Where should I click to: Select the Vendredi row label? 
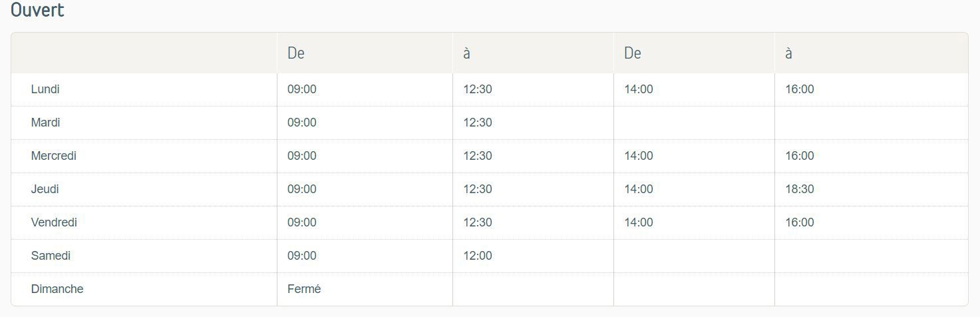pyautogui.click(x=54, y=222)
